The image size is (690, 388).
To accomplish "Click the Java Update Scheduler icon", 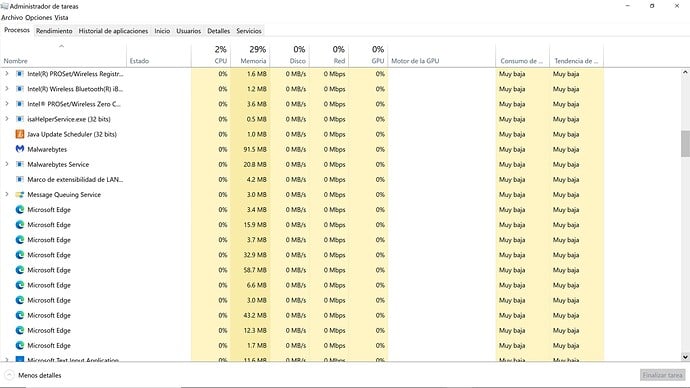I will click(x=20, y=134).
